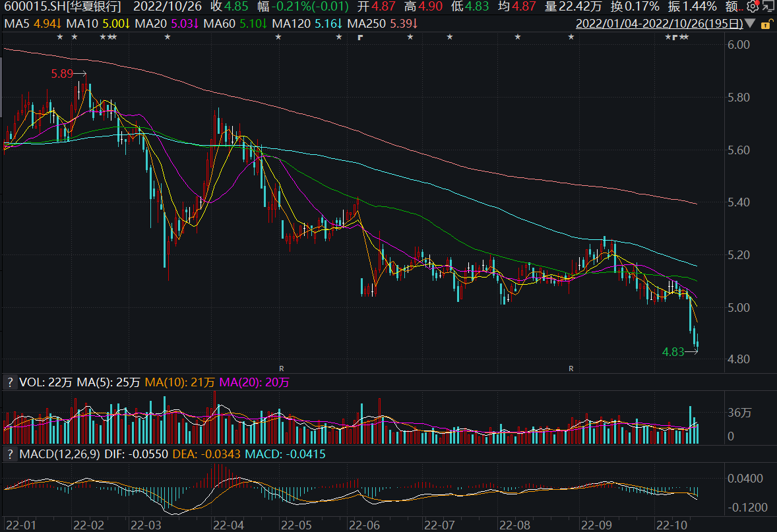The height and width of the screenshot is (532, 777).
Task: Click the MACD indicator help question mark
Action: tap(10, 454)
